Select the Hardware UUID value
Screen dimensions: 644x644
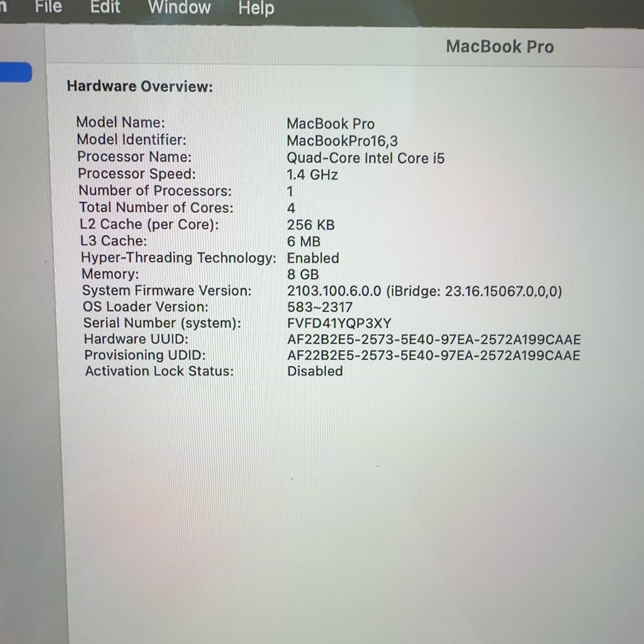[x=434, y=340]
